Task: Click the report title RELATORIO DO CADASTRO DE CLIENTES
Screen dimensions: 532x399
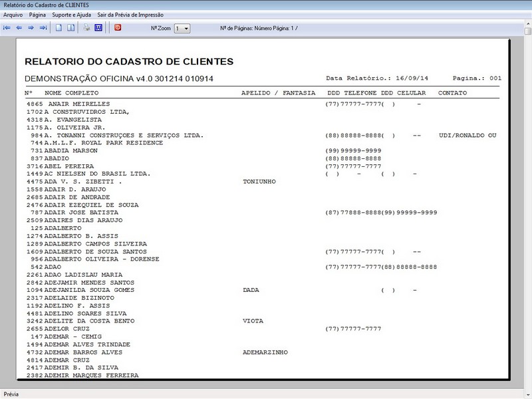Action: [x=129, y=62]
